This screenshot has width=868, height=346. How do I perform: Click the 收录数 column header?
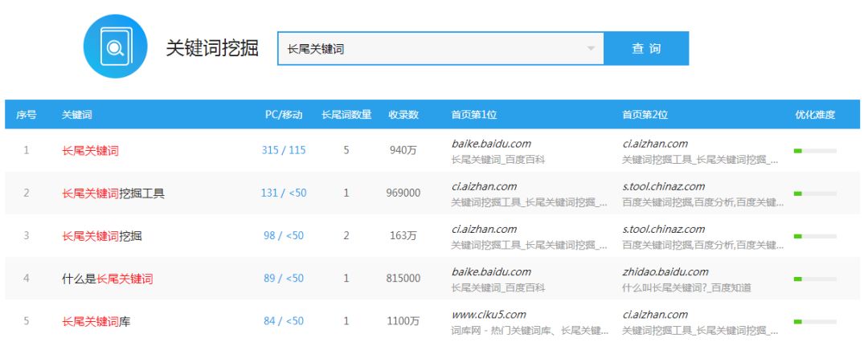click(403, 115)
